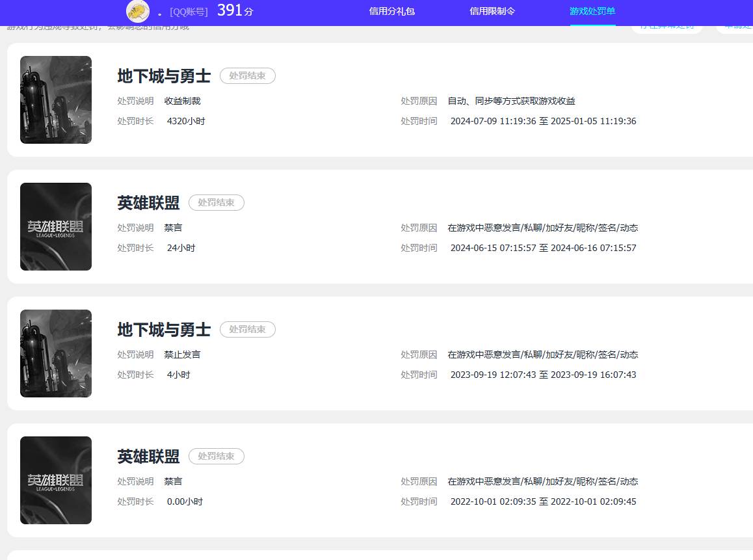Click the 处罚结束 badge on the first card
The width and height of the screenshot is (753, 560).
click(x=248, y=75)
